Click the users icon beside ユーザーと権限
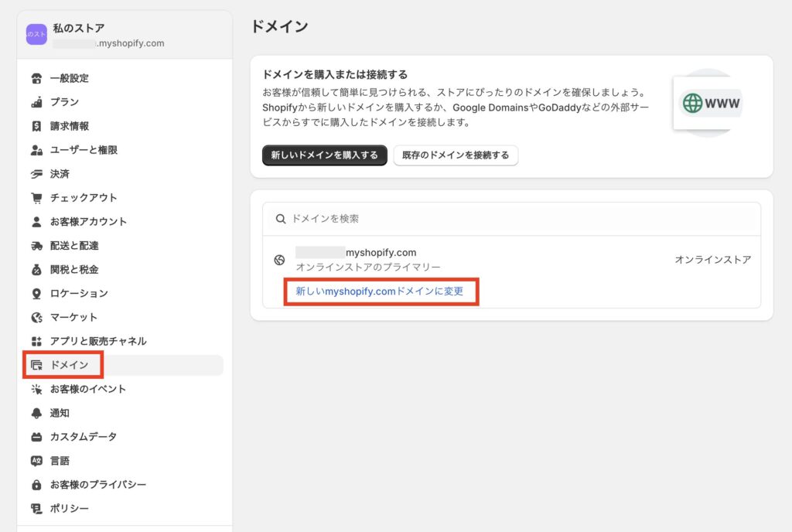Image resolution: width=792 pixels, height=532 pixels. [x=36, y=150]
